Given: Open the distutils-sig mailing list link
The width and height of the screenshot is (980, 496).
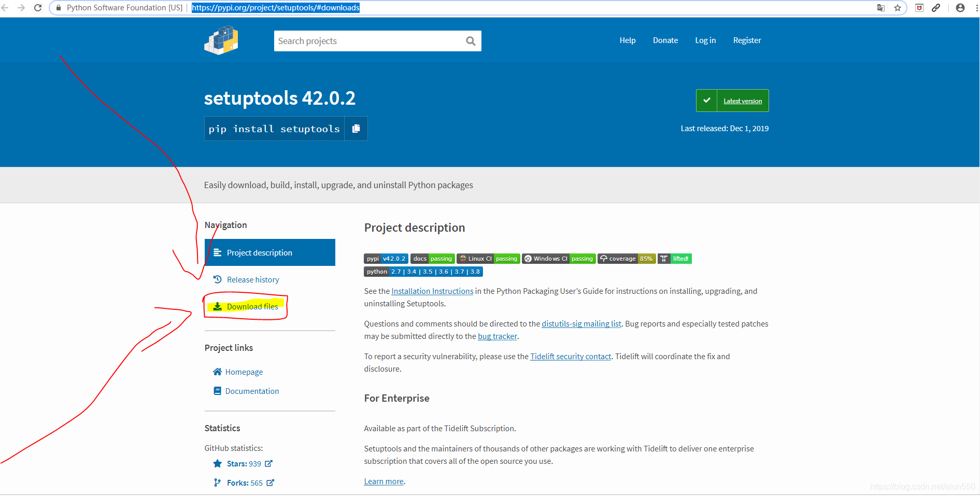Looking at the screenshot, I should click(581, 324).
